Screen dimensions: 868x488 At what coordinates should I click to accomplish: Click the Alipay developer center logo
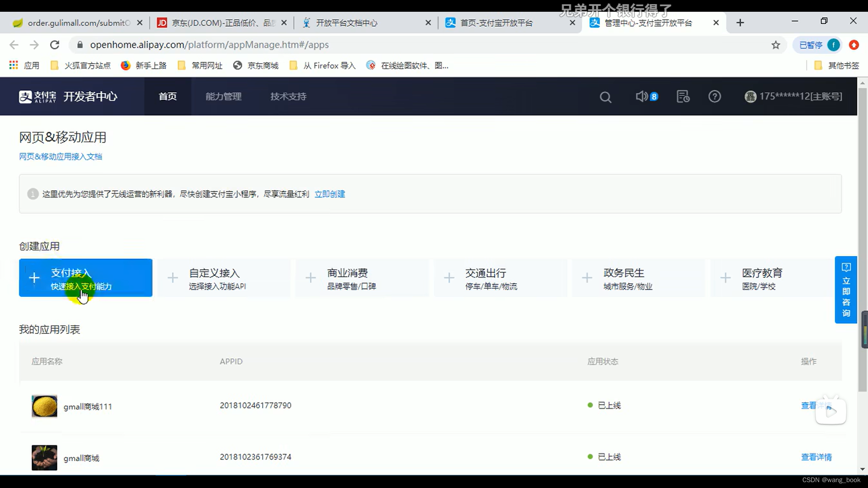click(68, 96)
